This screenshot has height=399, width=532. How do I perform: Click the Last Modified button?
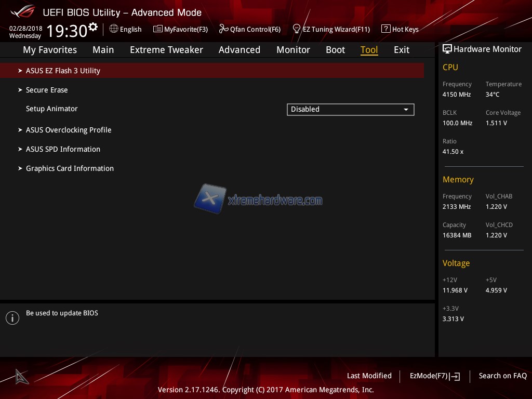[x=369, y=376]
